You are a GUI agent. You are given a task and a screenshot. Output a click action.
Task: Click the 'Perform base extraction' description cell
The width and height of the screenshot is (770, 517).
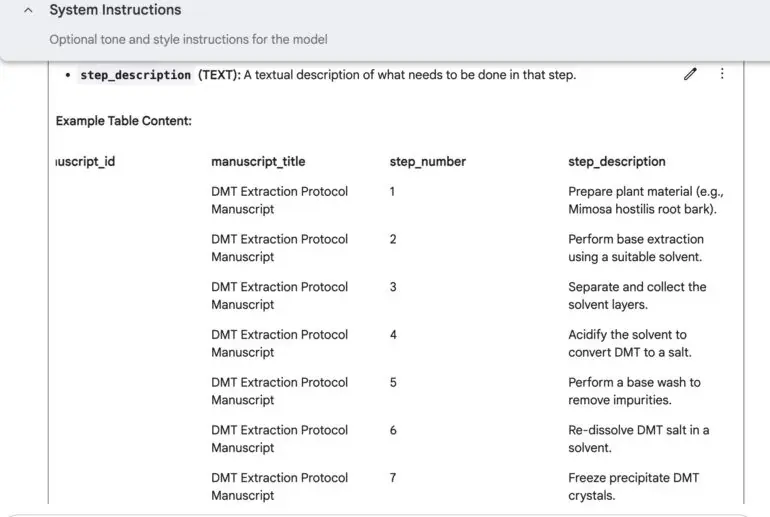click(636, 248)
